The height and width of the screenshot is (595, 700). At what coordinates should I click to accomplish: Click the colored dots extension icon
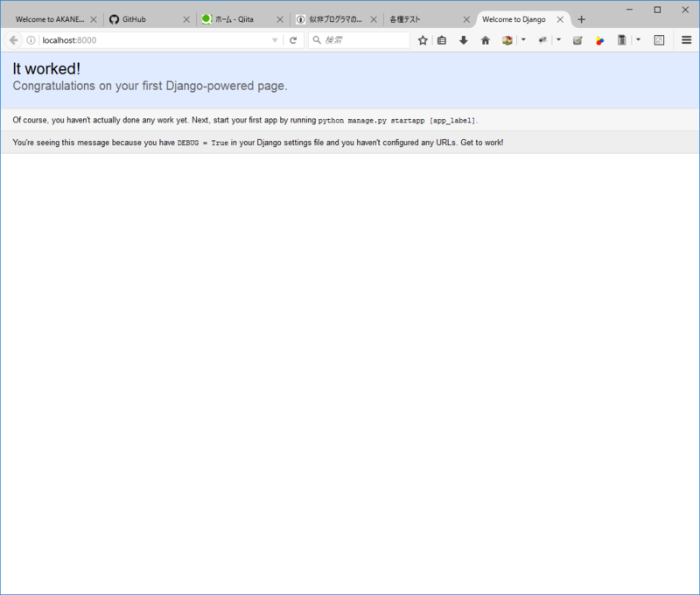point(599,40)
